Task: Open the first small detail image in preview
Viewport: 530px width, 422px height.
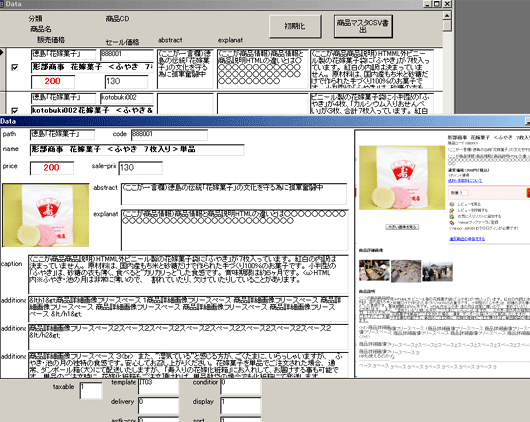Action: 374,271
